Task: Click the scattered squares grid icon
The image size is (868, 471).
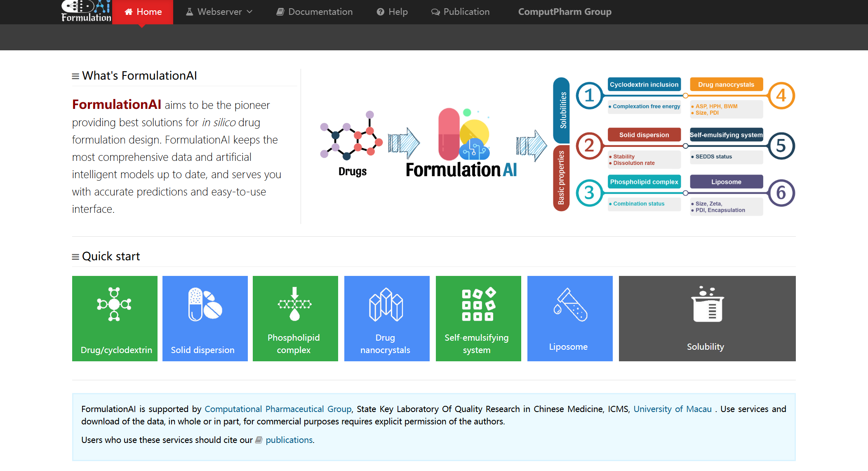Action: (478, 304)
